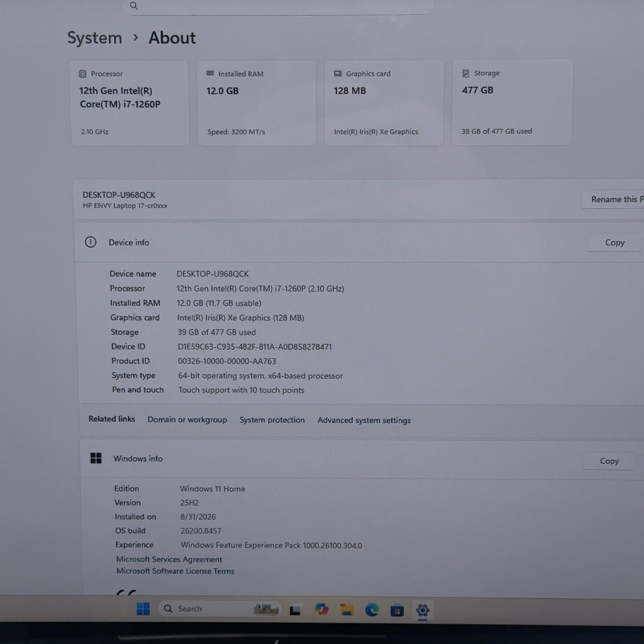Click 'Intel(R) Iris(R) Xe Graphics' on the card
Screen dimensions: 644x644
click(376, 132)
